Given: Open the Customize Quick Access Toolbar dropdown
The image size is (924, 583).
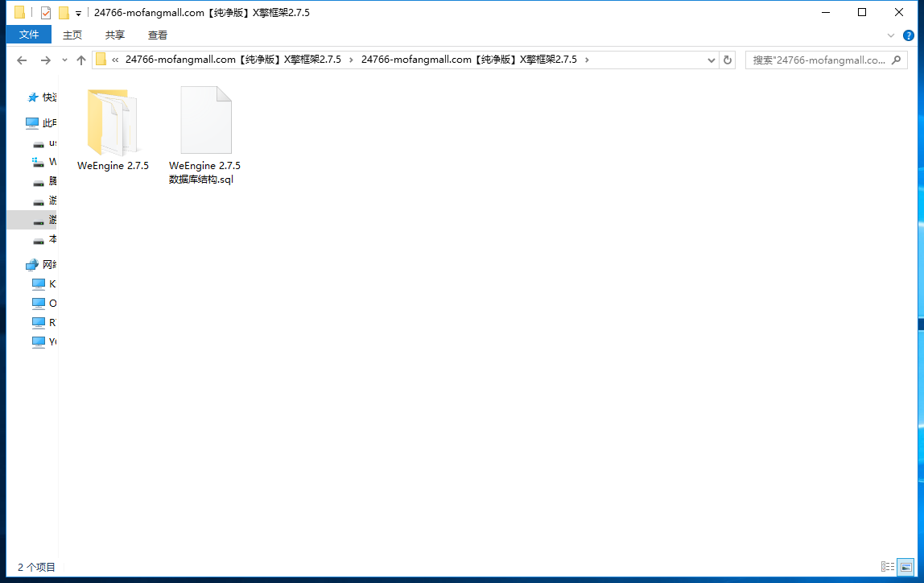Looking at the screenshot, I should coord(78,13).
